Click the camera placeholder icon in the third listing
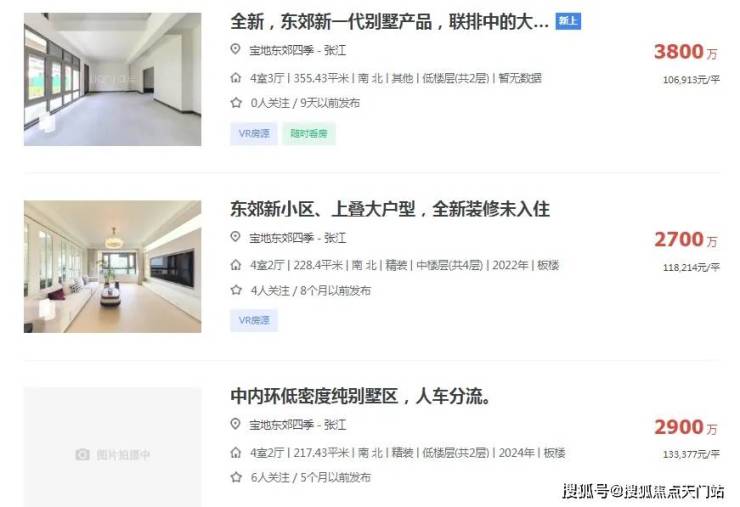The width and height of the screenshot is (740, 507). 82,455
